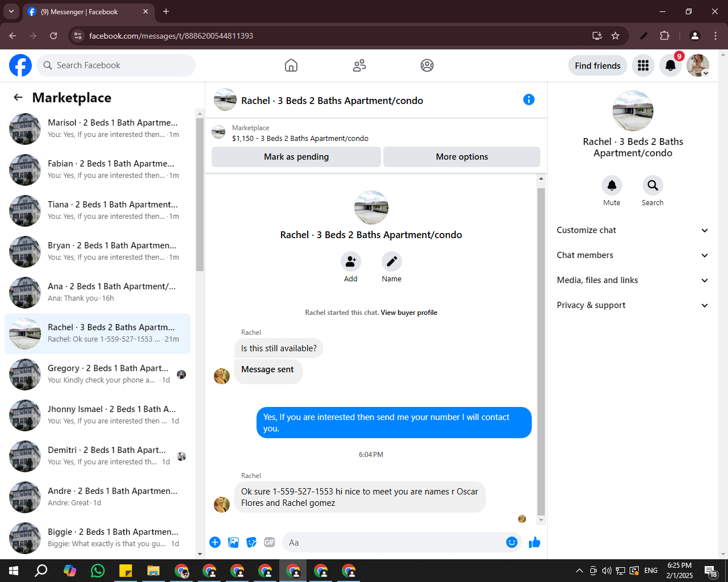Open Ana conversation in the list

click(98, 292)
